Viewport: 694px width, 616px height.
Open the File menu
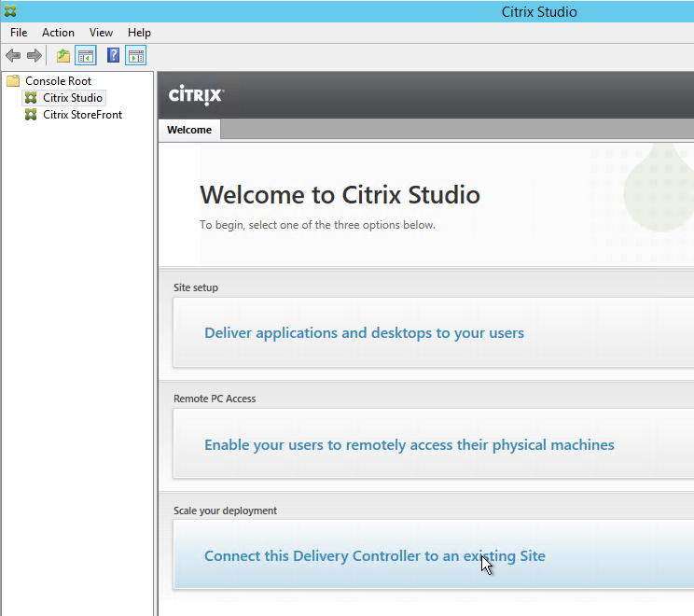click(x=19, y=33)
